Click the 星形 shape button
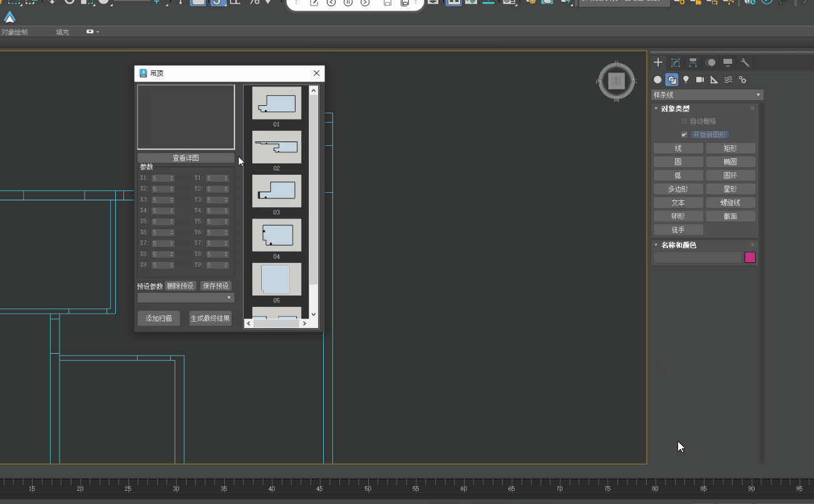Screen dimensions: 814x504 point(731,189)
